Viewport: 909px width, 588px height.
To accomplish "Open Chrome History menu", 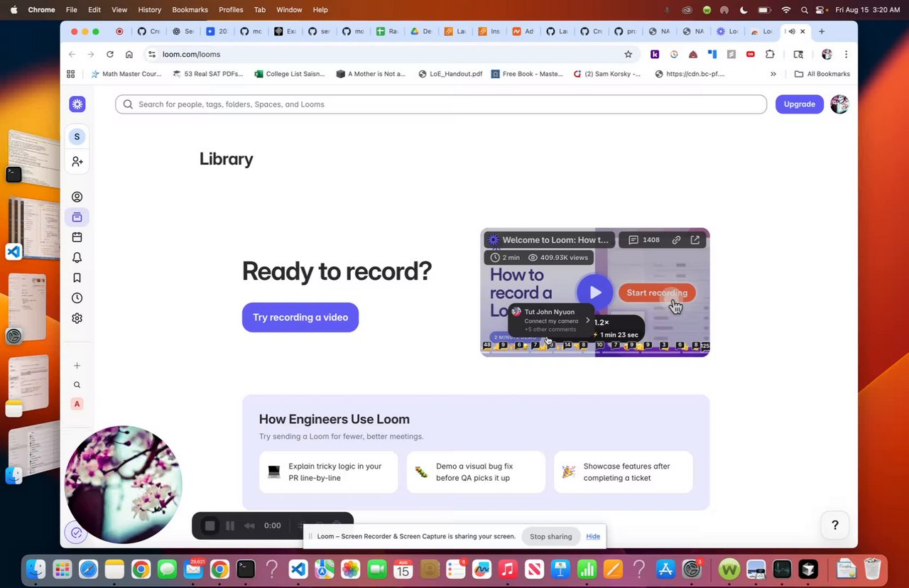I will tap(150, 10).
